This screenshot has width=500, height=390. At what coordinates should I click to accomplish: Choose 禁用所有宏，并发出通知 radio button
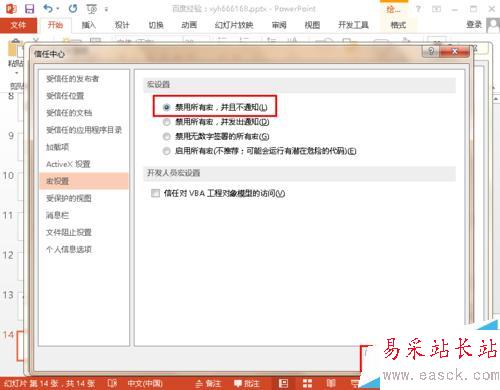coord(166,122)
